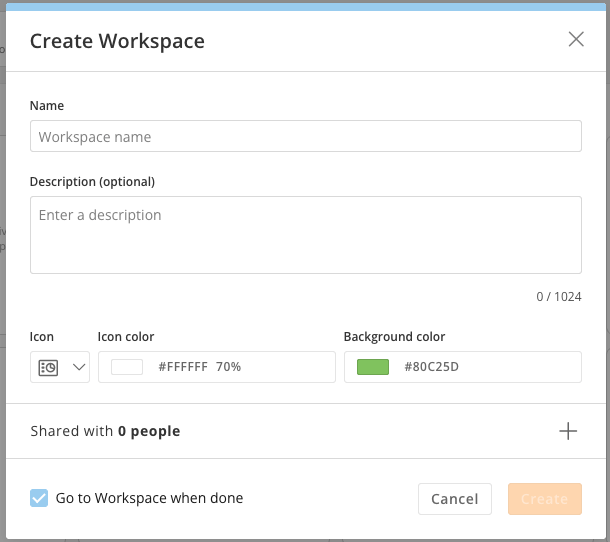The width and height of the screenshot is (610, 542).
Task: Click the #80C25D background color value
Action: coord(431,367)
